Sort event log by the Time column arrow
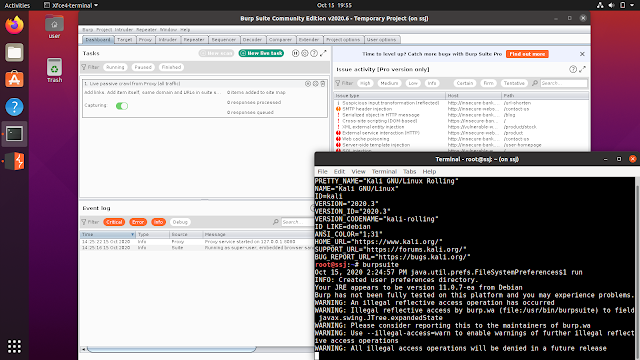The image size is (640, 360). (132, 235)
